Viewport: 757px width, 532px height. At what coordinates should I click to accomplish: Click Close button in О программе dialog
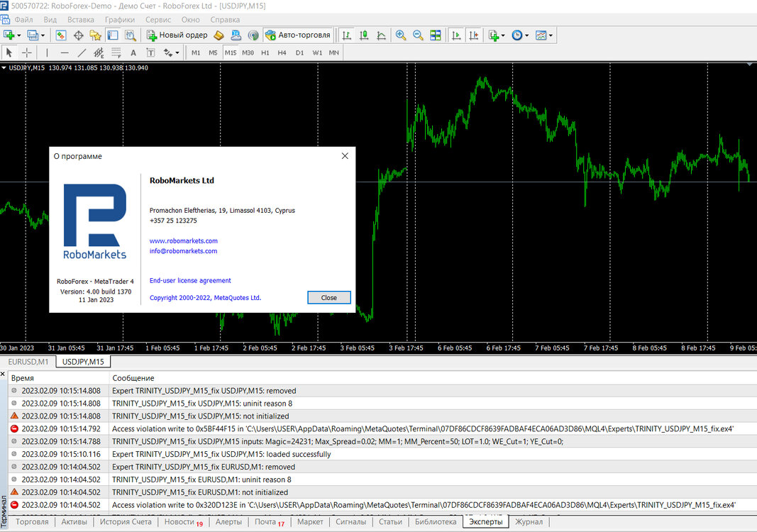(328, 297)
